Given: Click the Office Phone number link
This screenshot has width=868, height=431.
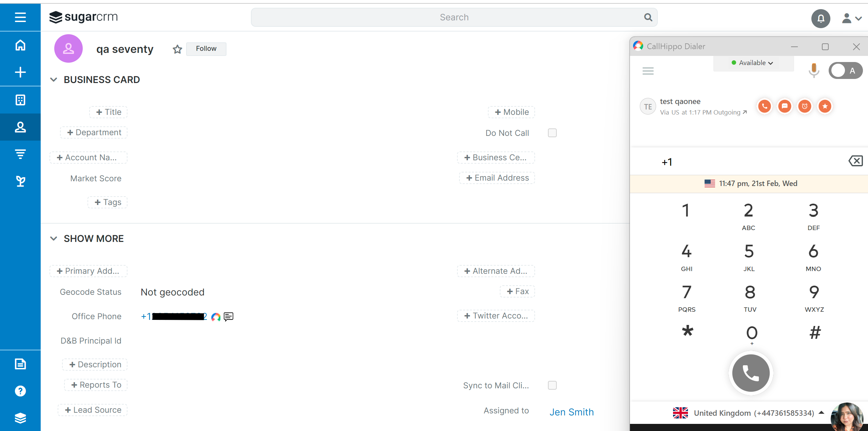Looking at the screenshot, I should pos(174,316).
